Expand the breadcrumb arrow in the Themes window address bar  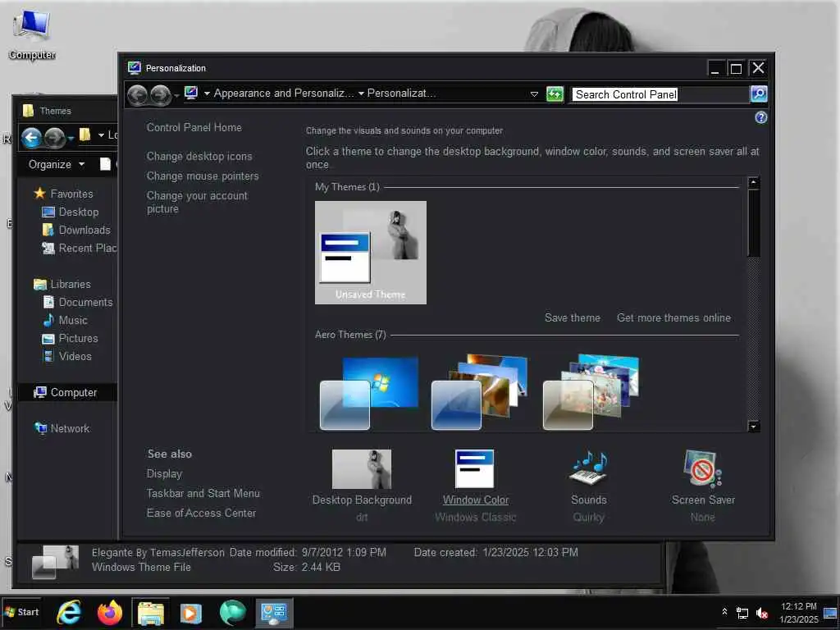tap(101, 135)
